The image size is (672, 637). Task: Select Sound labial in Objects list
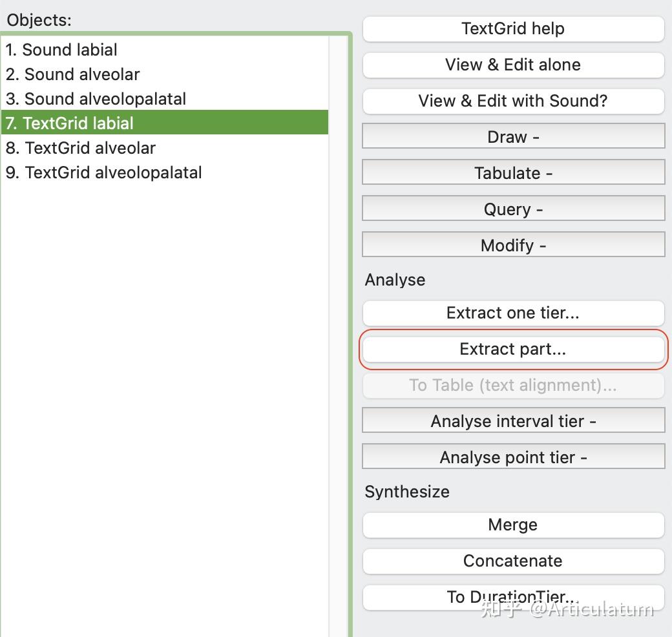click(62, 50)
